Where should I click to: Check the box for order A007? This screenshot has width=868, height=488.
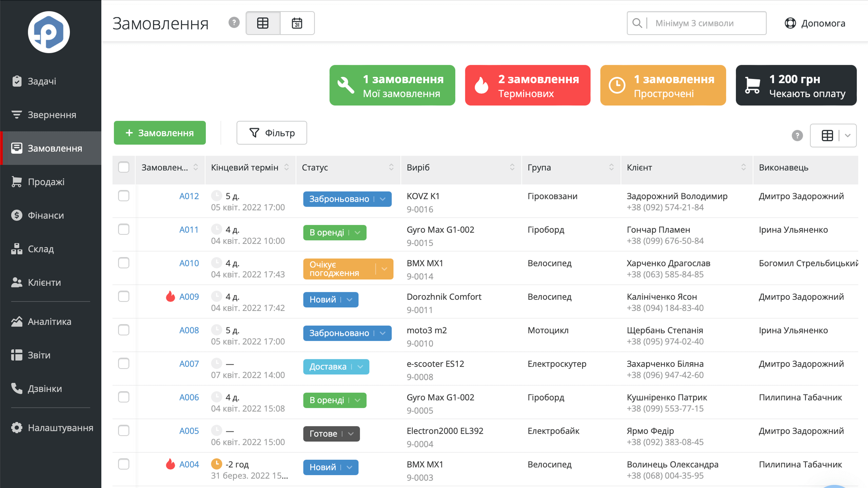tap(124, 364)
